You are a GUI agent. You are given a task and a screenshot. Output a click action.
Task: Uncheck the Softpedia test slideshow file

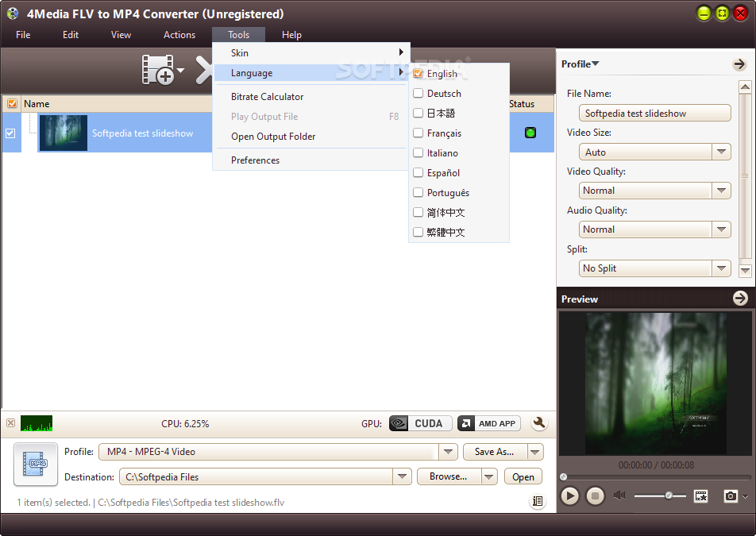coord(10,133)
